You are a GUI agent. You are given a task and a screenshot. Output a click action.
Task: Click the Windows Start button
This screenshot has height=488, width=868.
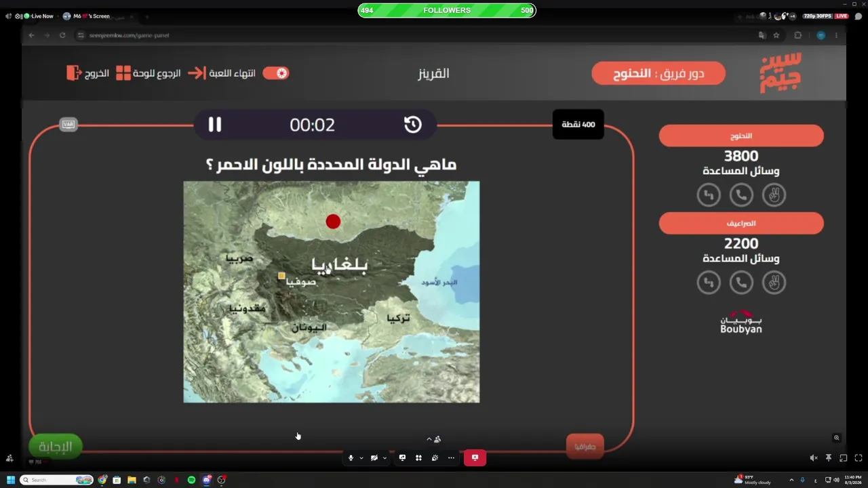(x=11, y=480)
